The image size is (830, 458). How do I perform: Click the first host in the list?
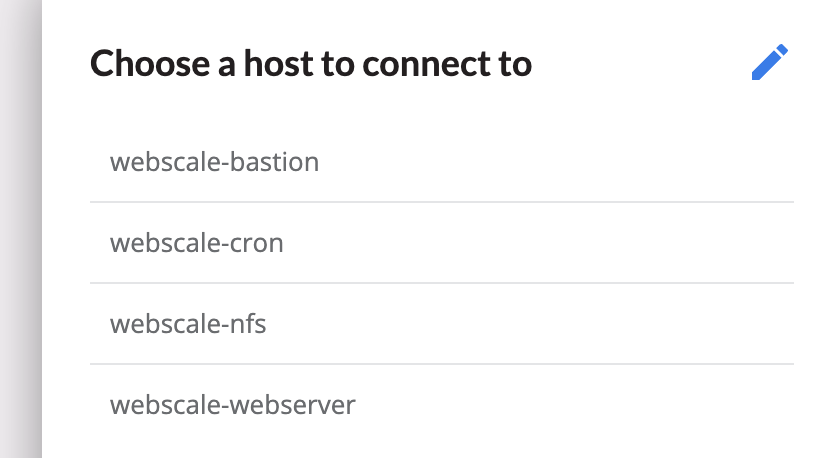[215, 161]
